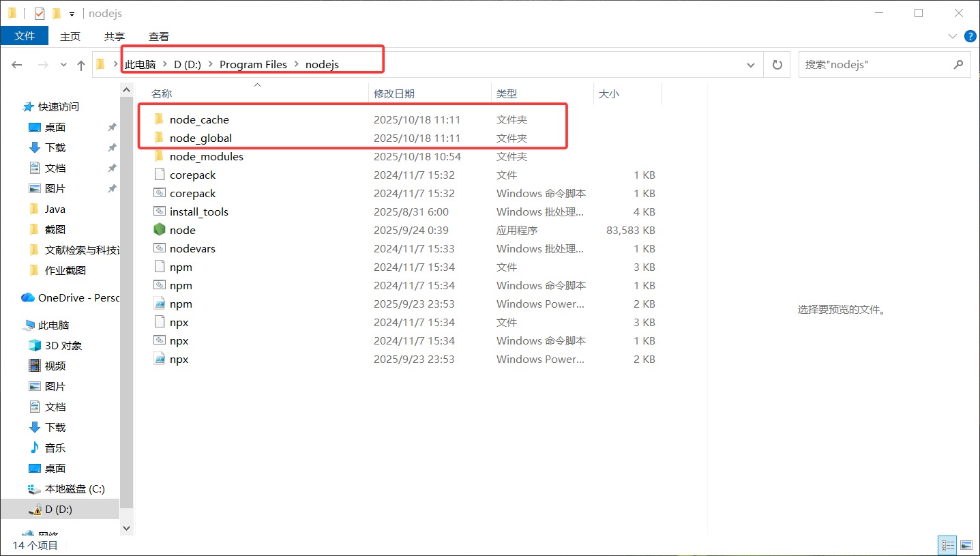Click the Back navigation arrow
The image size is (980, 556).
[x=17, y=65]
